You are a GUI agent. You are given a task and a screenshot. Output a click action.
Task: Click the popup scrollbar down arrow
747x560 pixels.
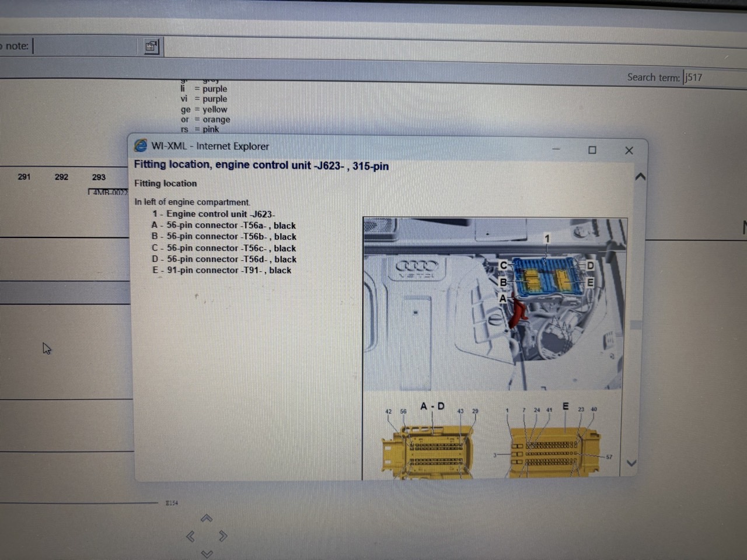[631, 463]
